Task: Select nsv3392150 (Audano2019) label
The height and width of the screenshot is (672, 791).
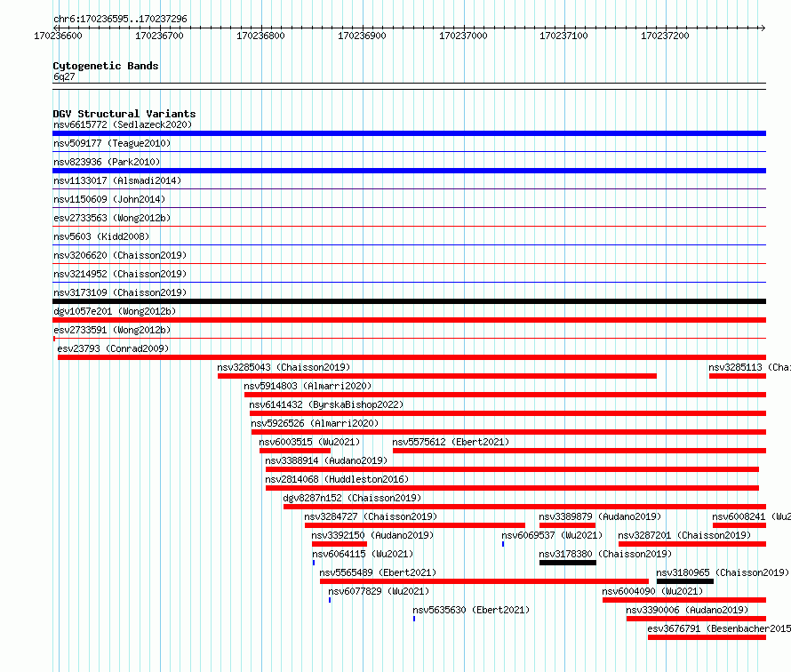Action: pyautogui.click(x=372, y=535)
